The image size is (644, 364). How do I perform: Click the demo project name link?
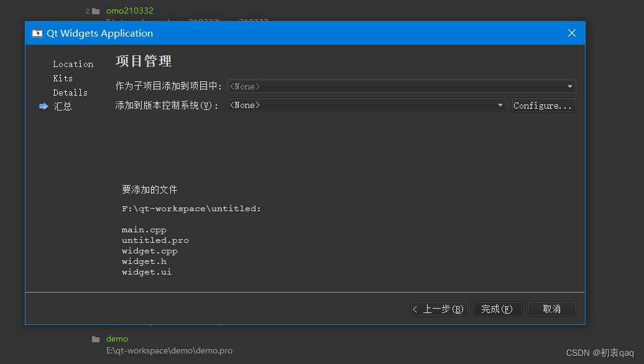[117, 339]
